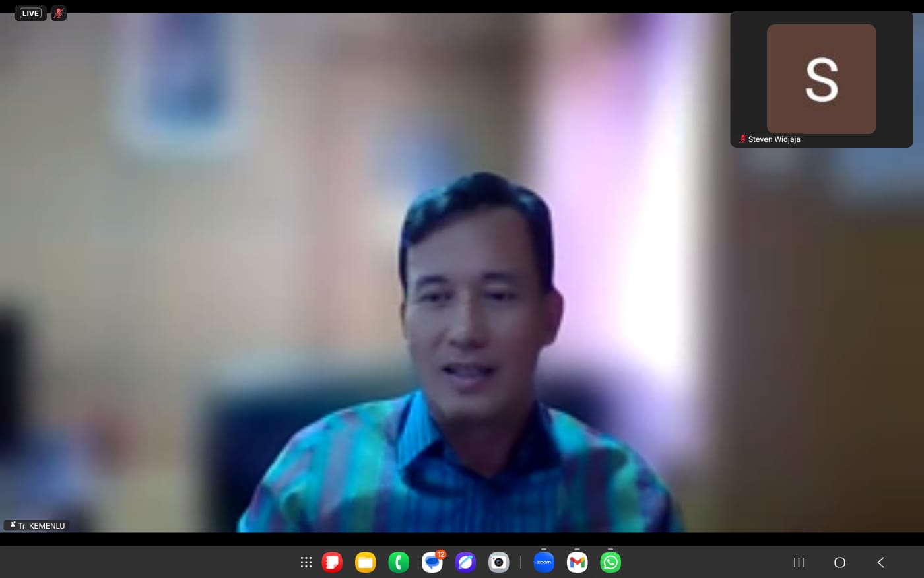Open the yellow My Files app
Image resolution: width=924 pixels, height=578 pixels.
[x=365, y=562]
